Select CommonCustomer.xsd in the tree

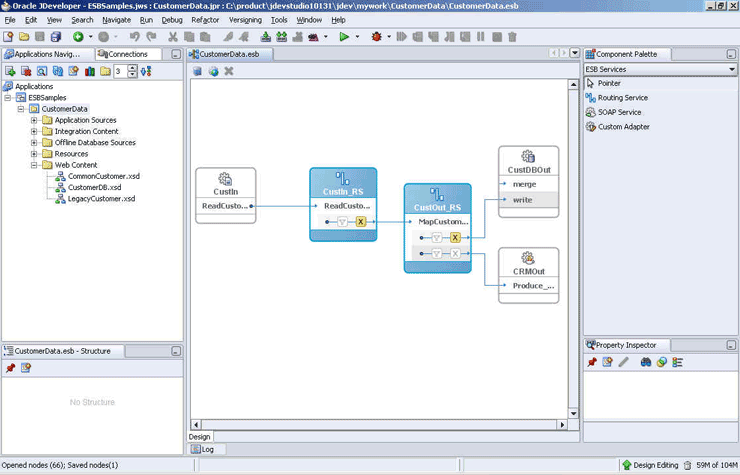pos(104,176)
